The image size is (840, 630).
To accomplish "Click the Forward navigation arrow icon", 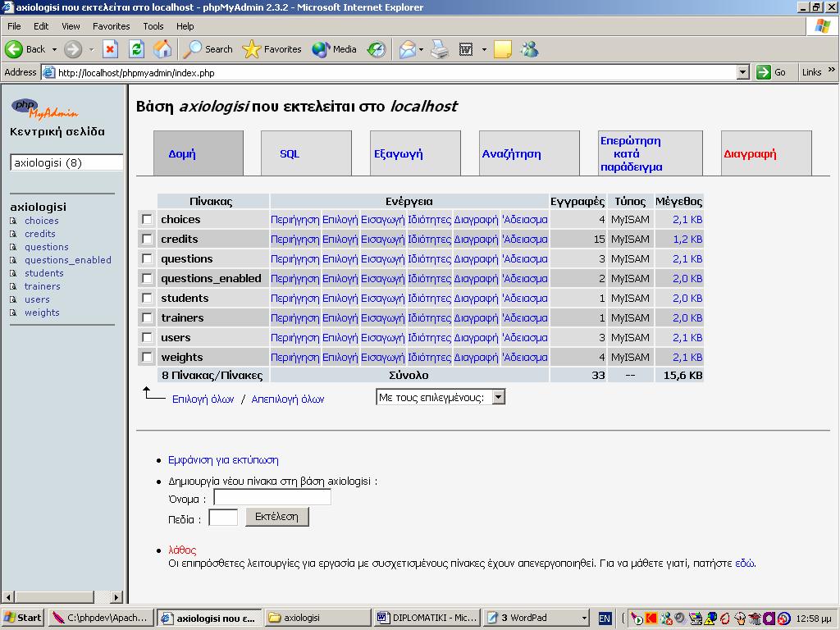I will [73, 49].
